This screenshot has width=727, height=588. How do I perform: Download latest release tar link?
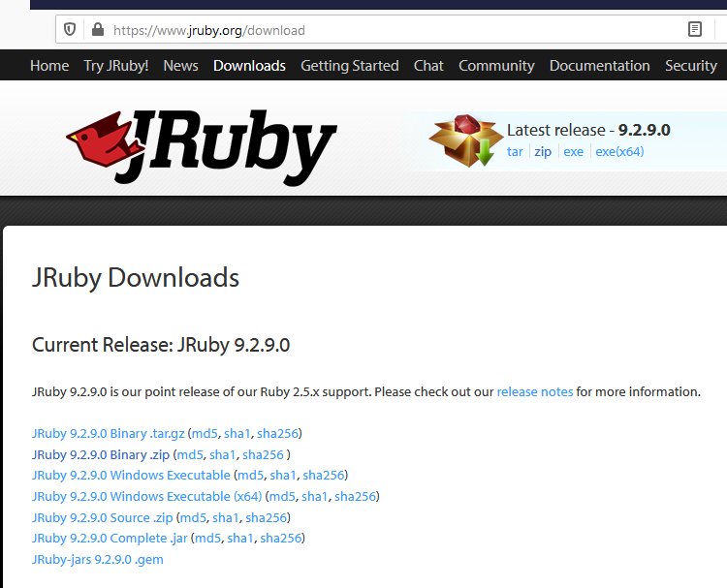point(515,151)
